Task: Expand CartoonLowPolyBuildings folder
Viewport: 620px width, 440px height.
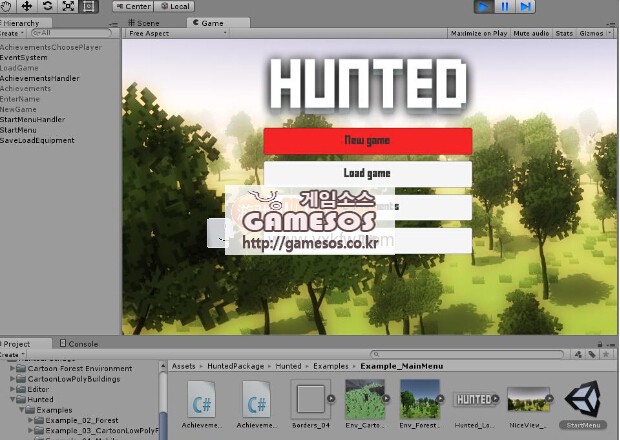Action: (x=13, y=379)
